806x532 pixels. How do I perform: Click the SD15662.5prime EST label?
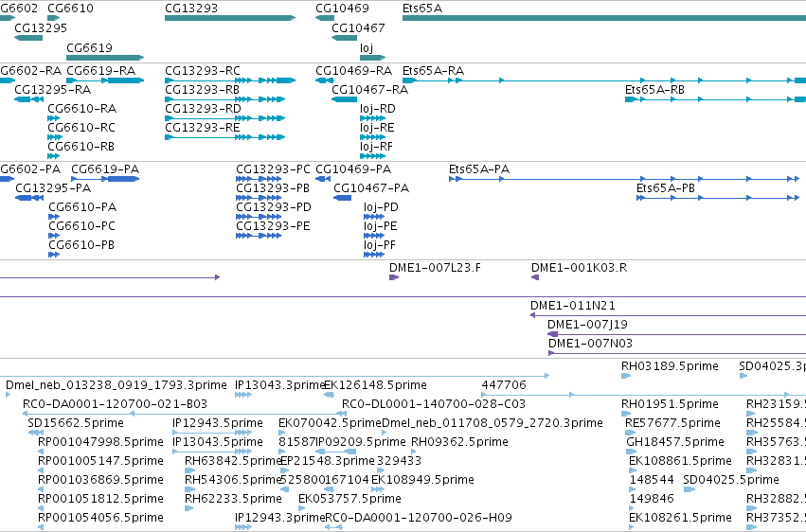tap(76, 423)
